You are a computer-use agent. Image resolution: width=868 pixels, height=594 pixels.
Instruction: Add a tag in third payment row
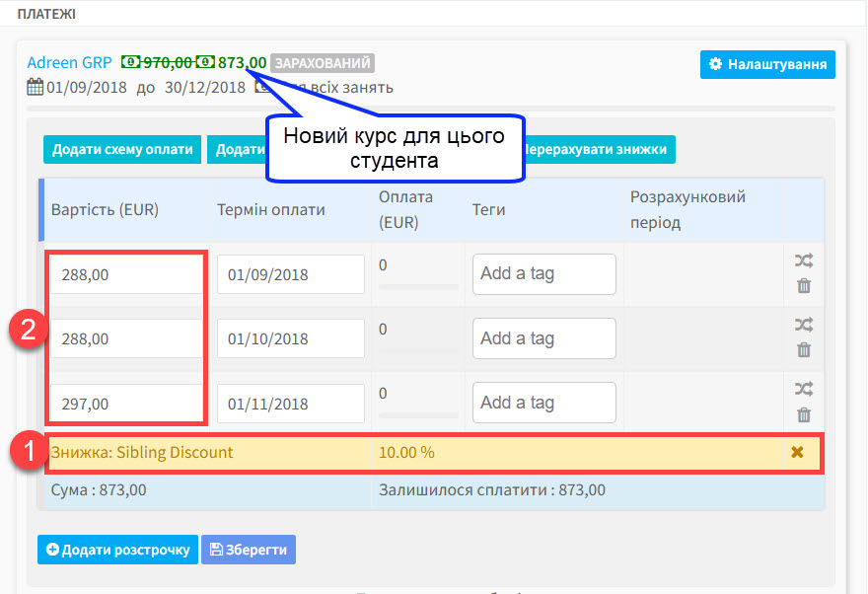point(543,403)
